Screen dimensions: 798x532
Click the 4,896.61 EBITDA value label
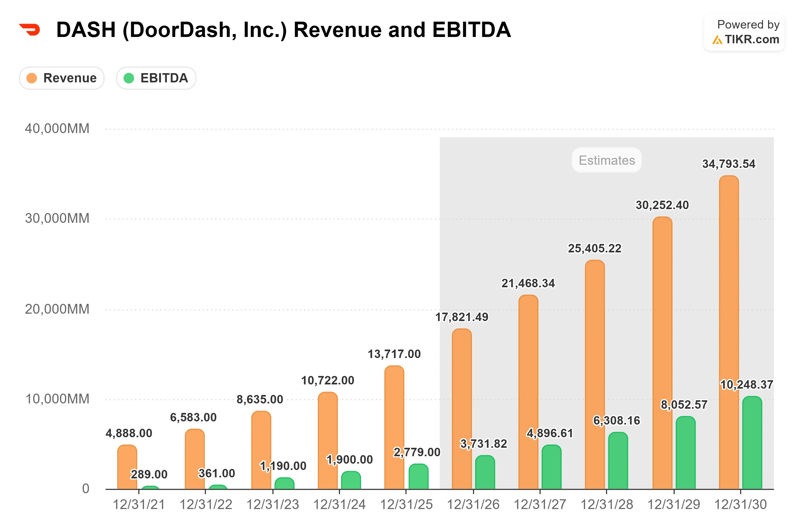[550, 433]
